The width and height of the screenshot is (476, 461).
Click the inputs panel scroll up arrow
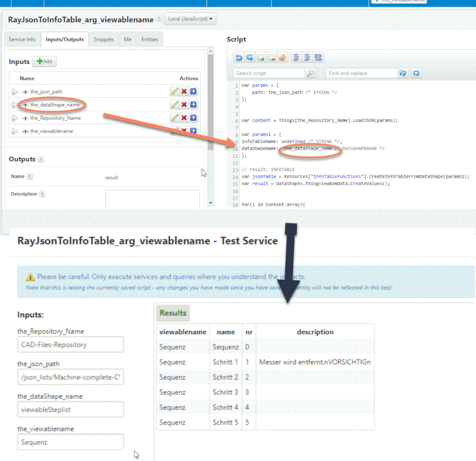click(x=211, y=51)
